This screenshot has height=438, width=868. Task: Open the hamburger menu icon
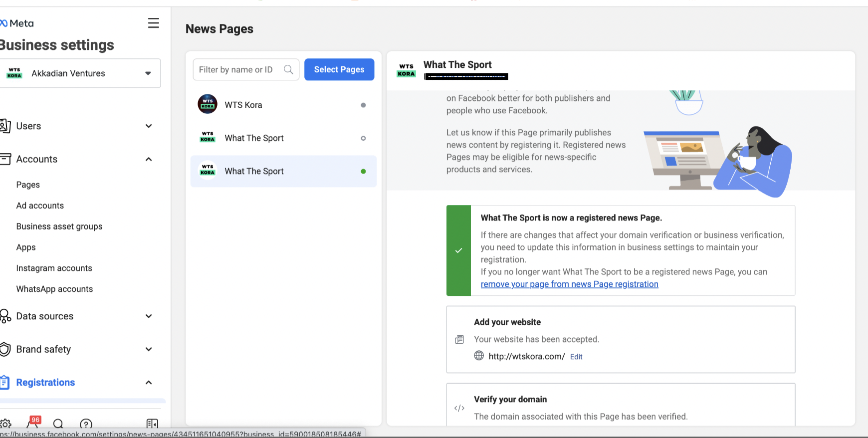tap(154, 23)
